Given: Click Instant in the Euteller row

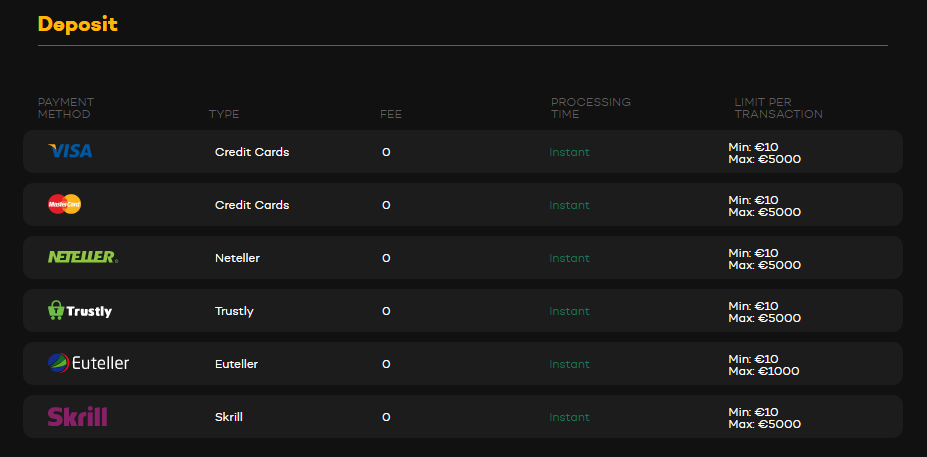Looking at the screenshot, I should coord(569,364).
